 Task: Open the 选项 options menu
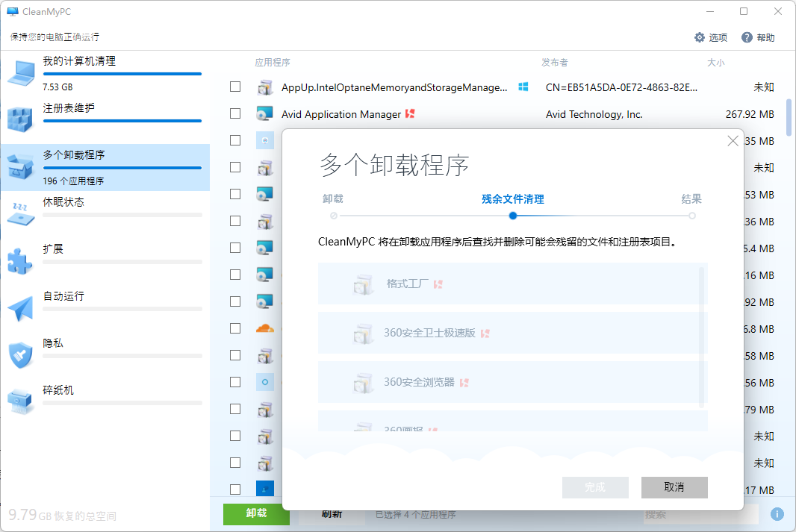(710, 37)
